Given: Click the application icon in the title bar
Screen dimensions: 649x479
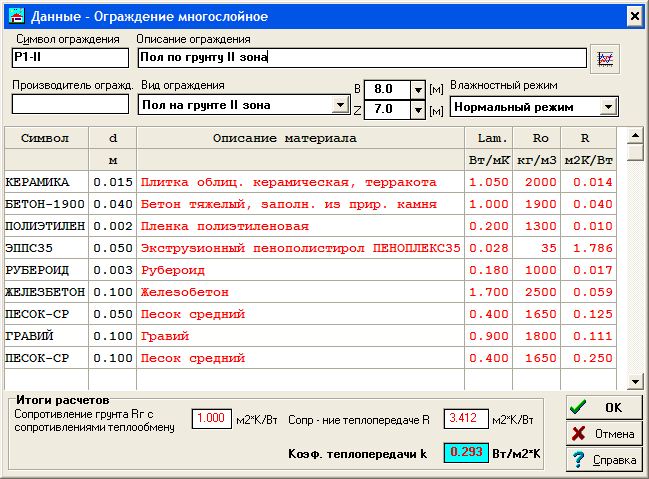Looking at the screenshot, I should [x=17, y=17].
